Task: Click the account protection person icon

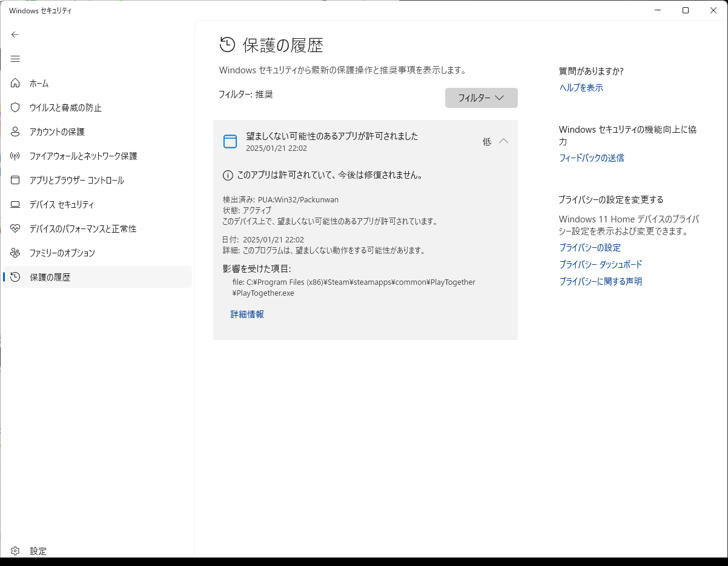Action: [x=15, y=132]
